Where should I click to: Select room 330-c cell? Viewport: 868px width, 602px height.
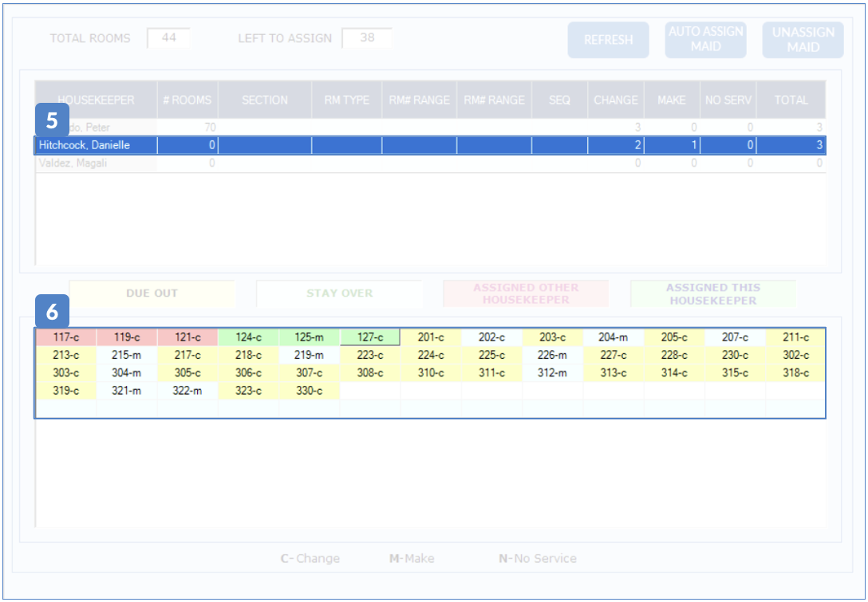click(x=309, y=391)
